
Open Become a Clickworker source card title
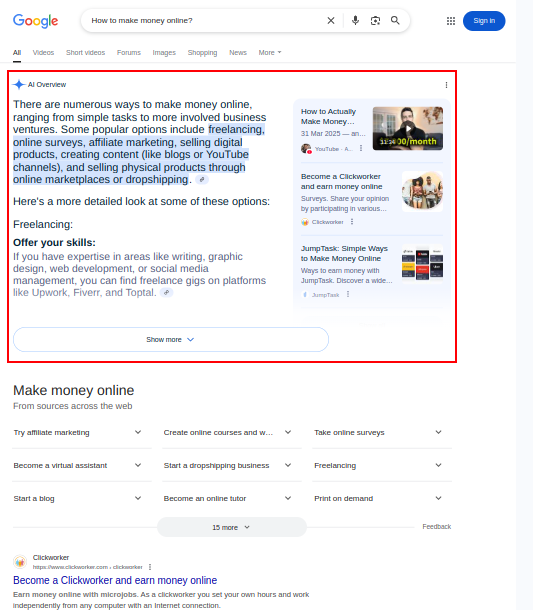point(341,182)
